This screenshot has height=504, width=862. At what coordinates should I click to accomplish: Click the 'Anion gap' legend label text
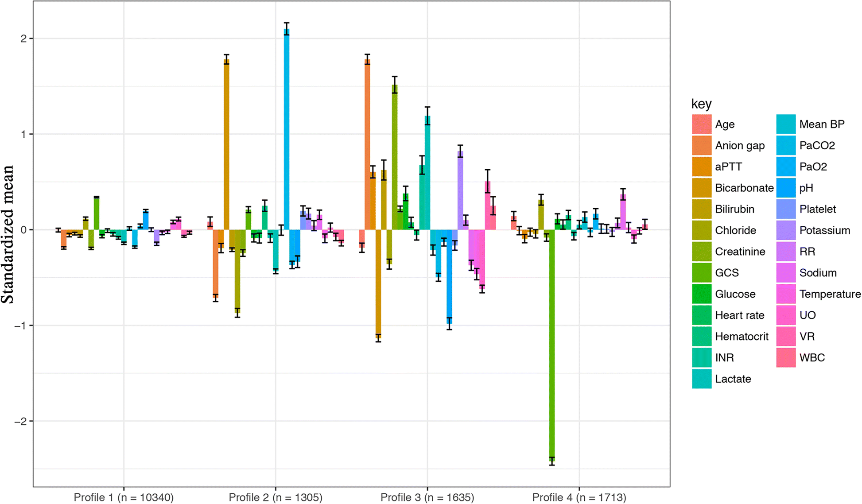tap(740, 146)
